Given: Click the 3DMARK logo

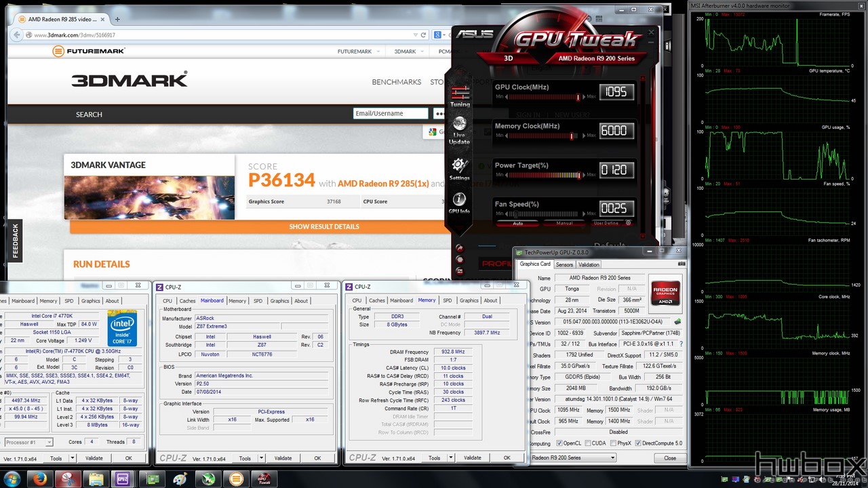Looking at the screenshot, I should tap(130, 80).
